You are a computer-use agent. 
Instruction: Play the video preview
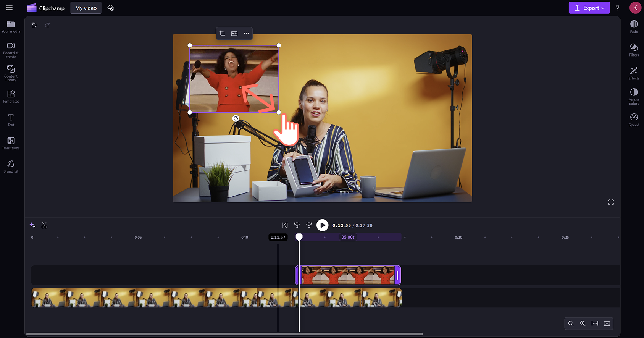coord(322,225)
